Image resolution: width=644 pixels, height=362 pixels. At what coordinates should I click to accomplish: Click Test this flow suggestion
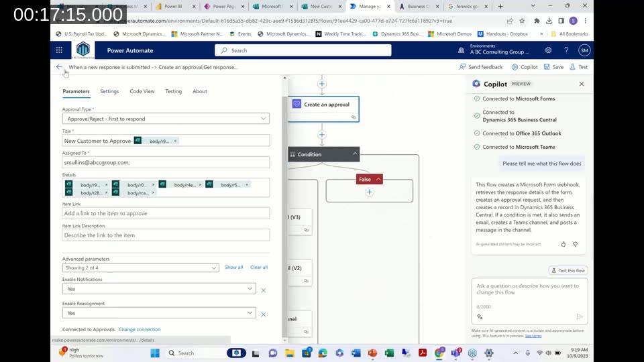(568, 270)
